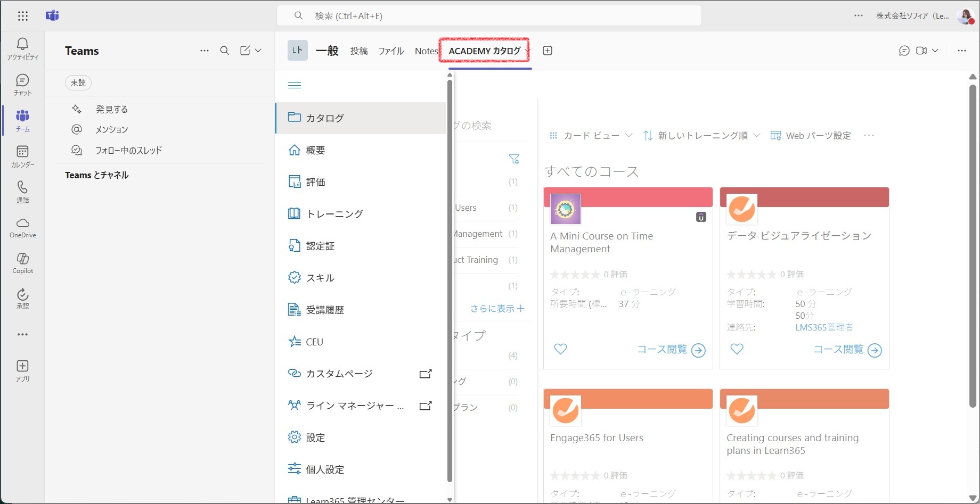Open Activity (アクティビティ) in the sidebar

pos(22,49)
